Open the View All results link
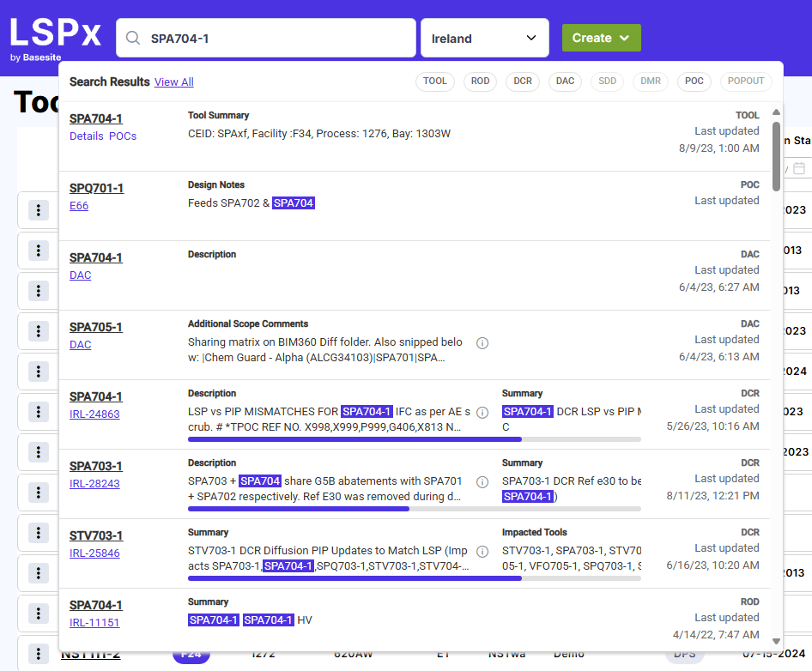 click(x=173, y=82)
